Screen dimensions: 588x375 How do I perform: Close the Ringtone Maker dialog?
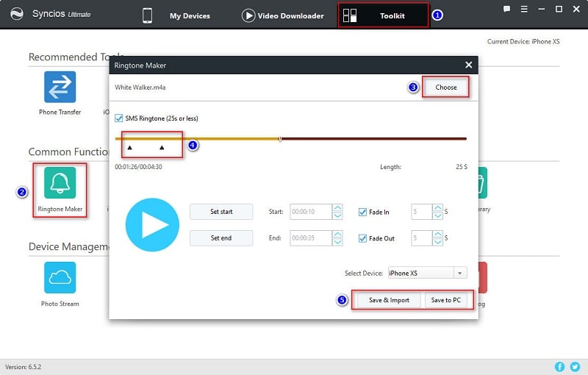tap(468, 65)
